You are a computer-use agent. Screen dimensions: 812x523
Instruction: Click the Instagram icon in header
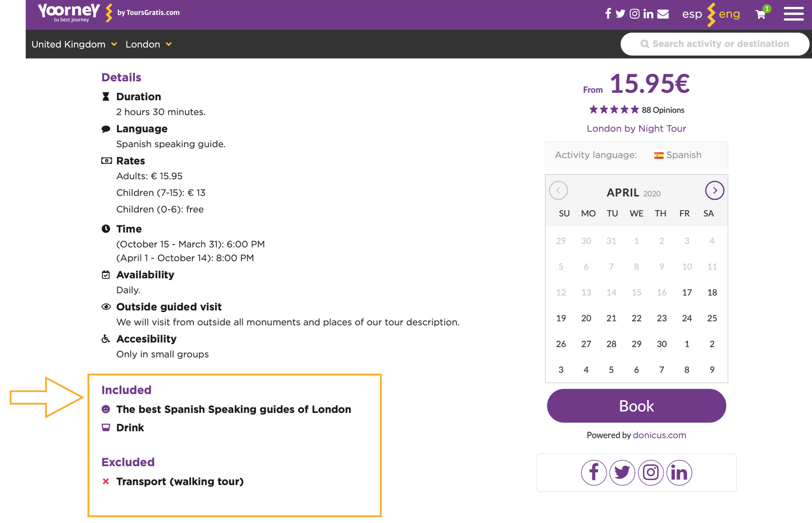(635, 14)
